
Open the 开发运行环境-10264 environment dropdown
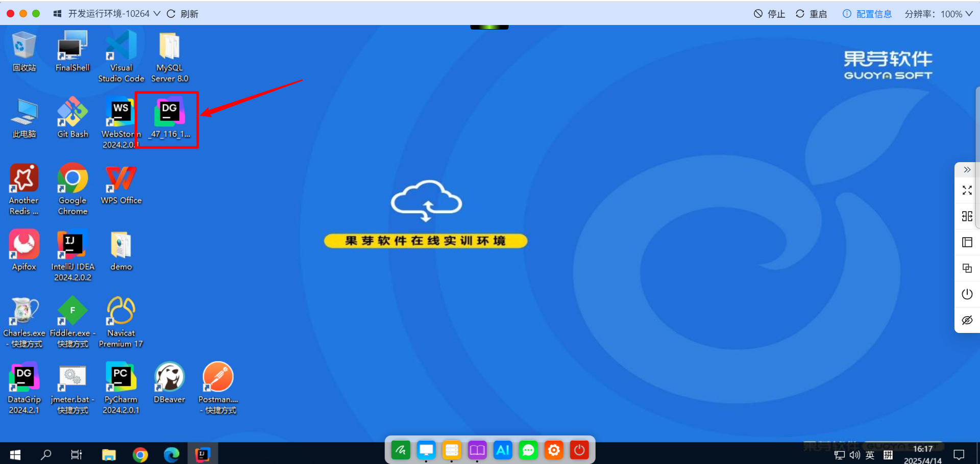click(107, 14)
